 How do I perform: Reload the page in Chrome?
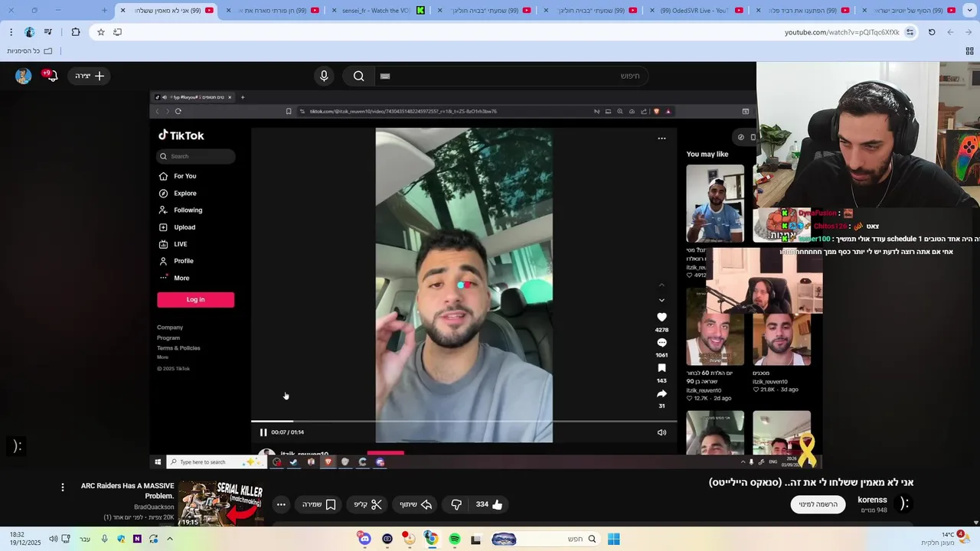pyautogui.click(x=932, y=32)
